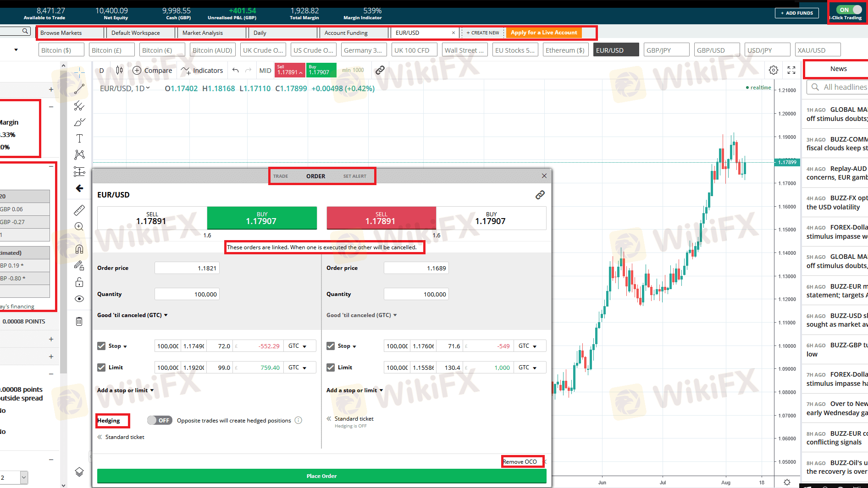Viewport: 868px width, 488px height.
Task: Select the crosshair cursor tool
Action: pyautogui.click(x=79, y=72)
